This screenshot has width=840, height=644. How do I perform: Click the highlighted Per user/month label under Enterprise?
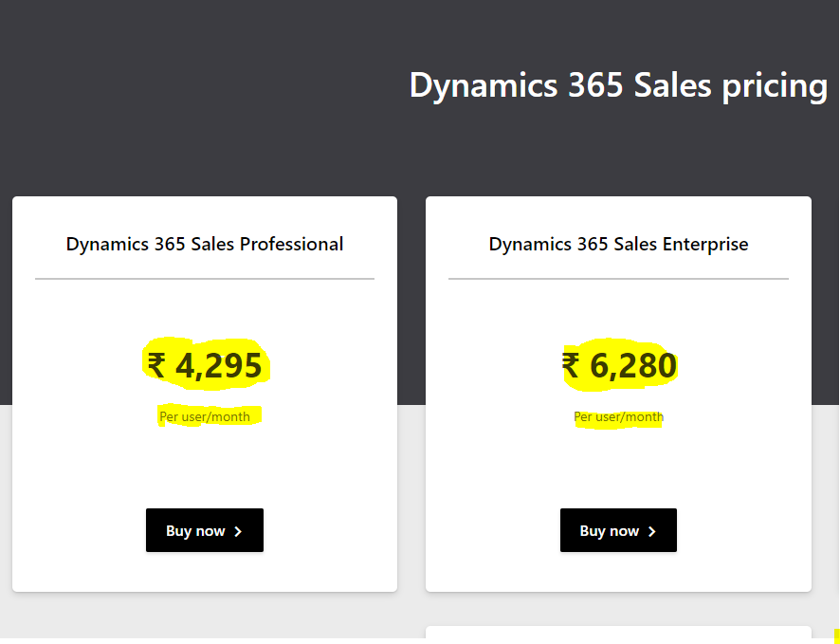(618, 416)
